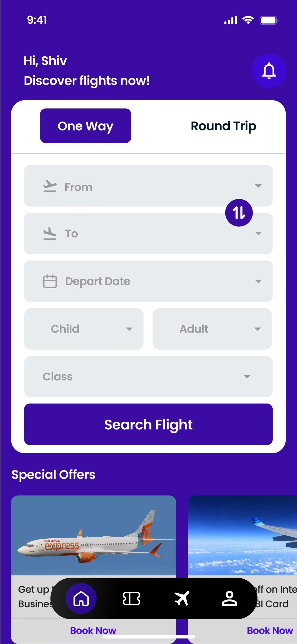This screenshot has width=297, height=644.
Task: Tap the landing plane icon in To field
Action: tap(50, 233)
